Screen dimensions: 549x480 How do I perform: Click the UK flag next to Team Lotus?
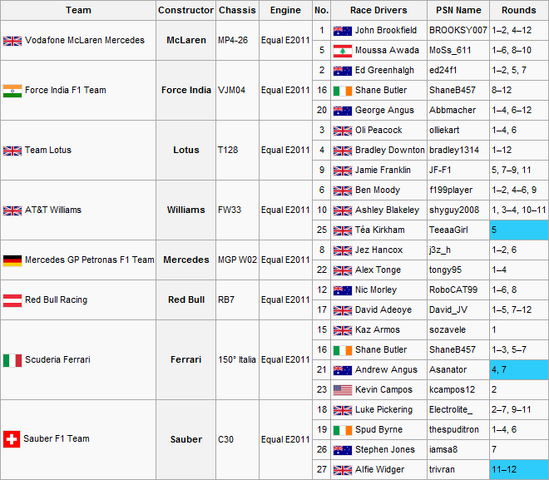(x=12, y=151)
